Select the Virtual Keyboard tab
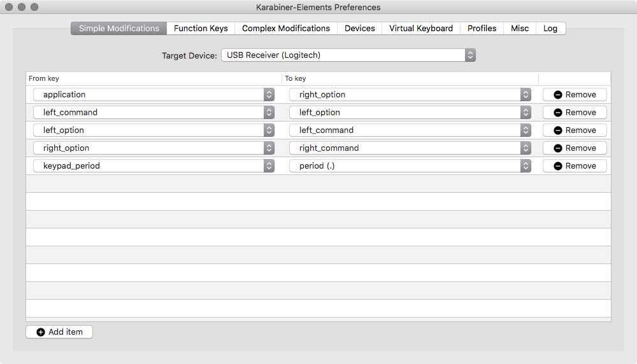Viewport: 637px width, 364px height. pyautogui.click(x=421, y=29)
